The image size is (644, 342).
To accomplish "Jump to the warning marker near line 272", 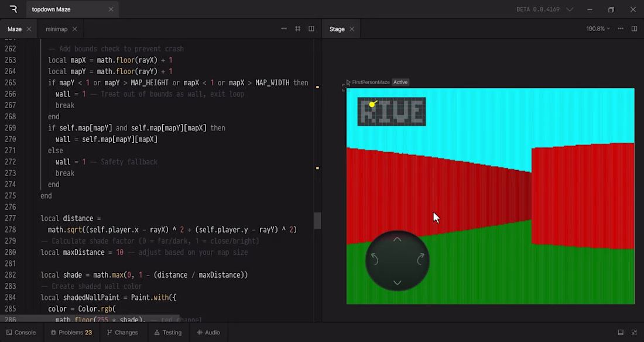I will coord(317,168).
